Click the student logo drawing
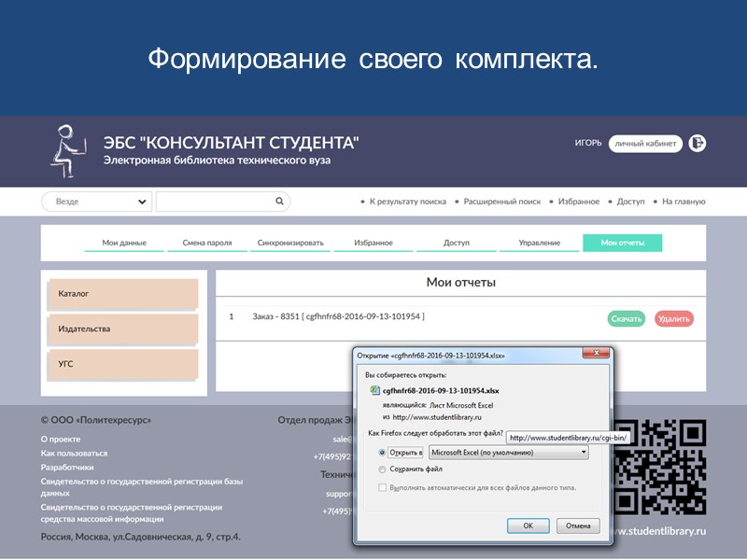The image size is (747, 560). (x=68, y=151)
